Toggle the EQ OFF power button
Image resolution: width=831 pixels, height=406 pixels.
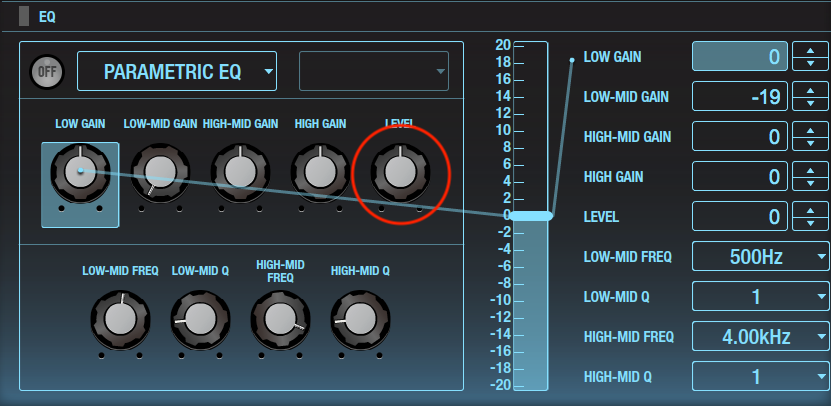pos(45,71)
